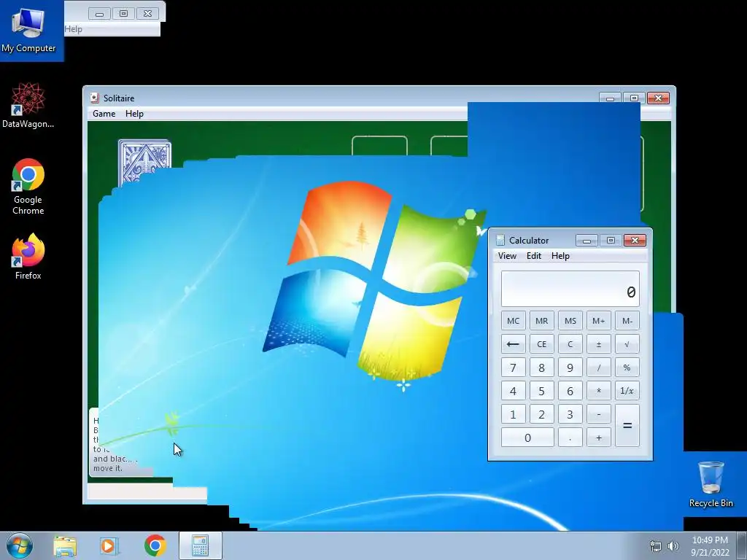
Task: Open the Help menu in Solitaire
Action: 134,114
